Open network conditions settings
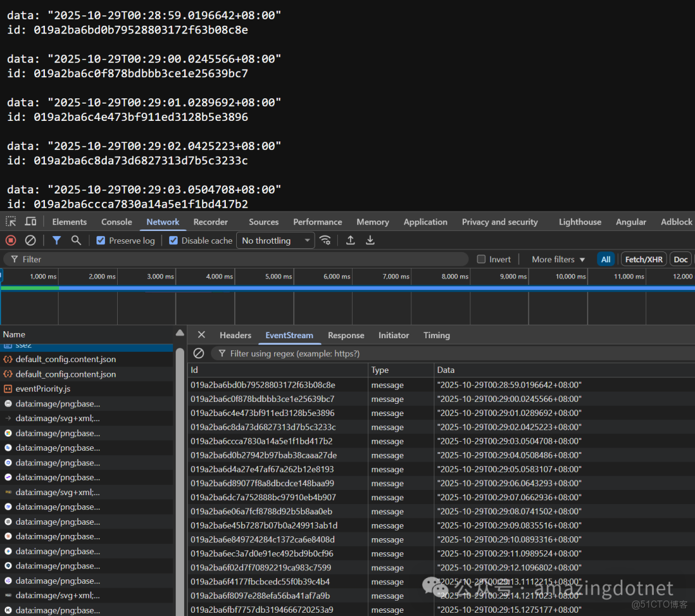The height and width of the screenshot is (616, 695). 326,240
